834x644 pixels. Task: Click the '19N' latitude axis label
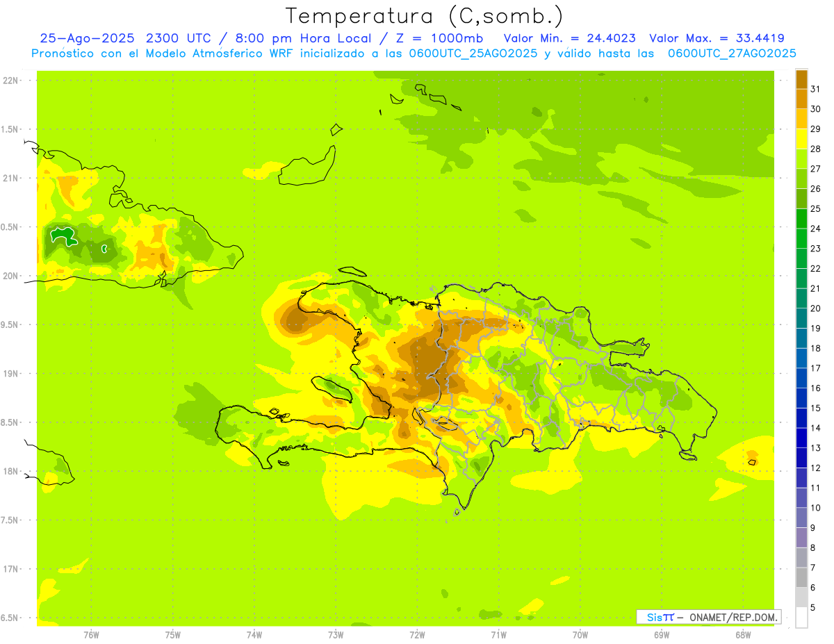pyautogui.click(x=10, y=374)
